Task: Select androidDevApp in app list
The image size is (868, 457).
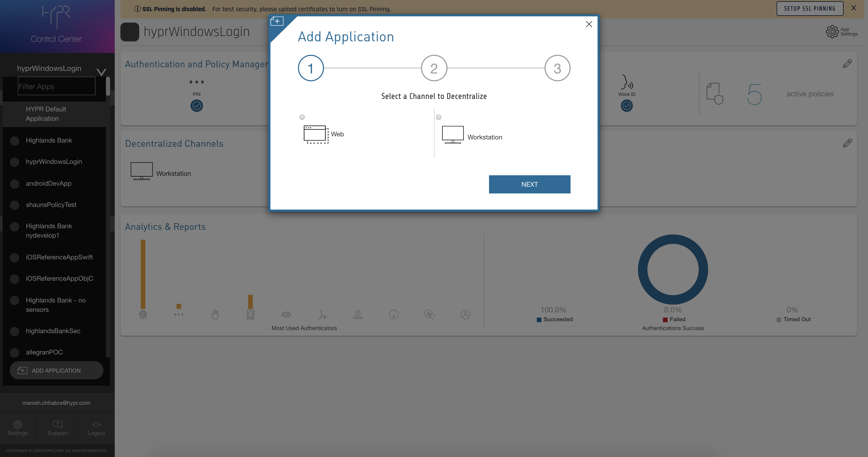Action: (49, 183)
